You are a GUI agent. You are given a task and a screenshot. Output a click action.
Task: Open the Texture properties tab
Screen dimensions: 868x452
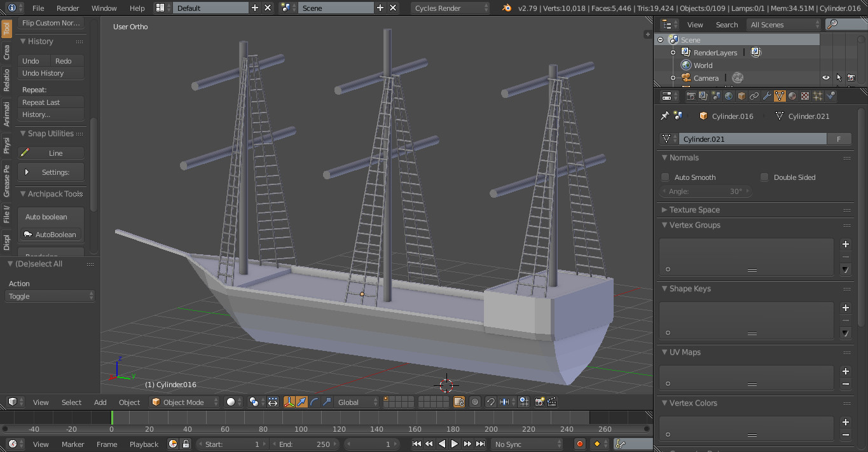(804, 96)
